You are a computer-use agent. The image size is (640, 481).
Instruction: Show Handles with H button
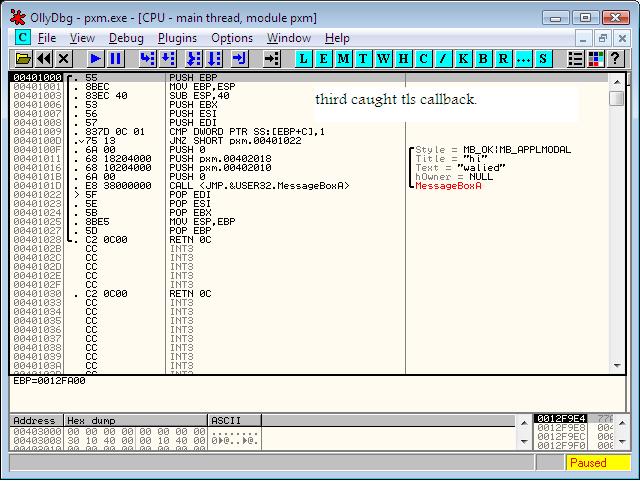click(403, 59)
